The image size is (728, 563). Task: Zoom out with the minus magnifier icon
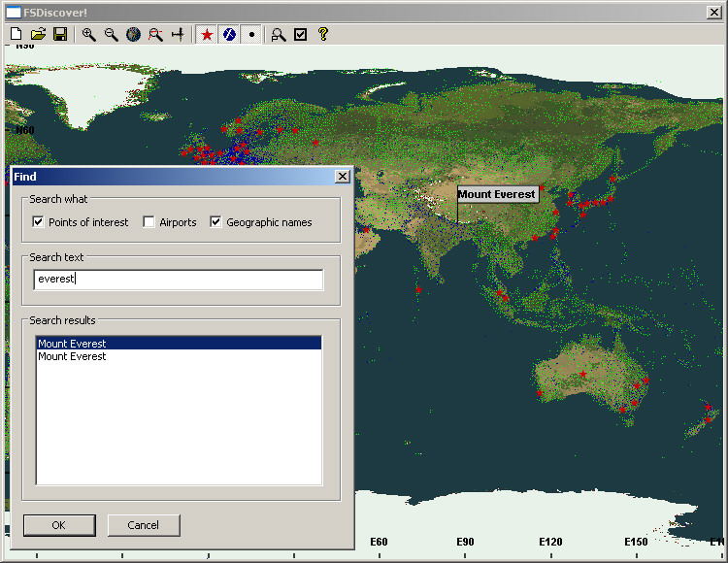click(x=111, y=34)
